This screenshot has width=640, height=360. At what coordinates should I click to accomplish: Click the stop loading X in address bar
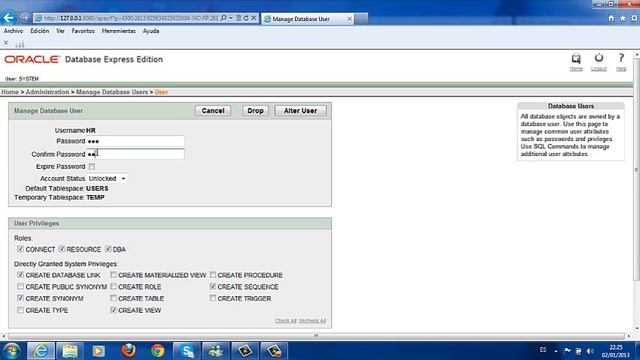point(253,18)
